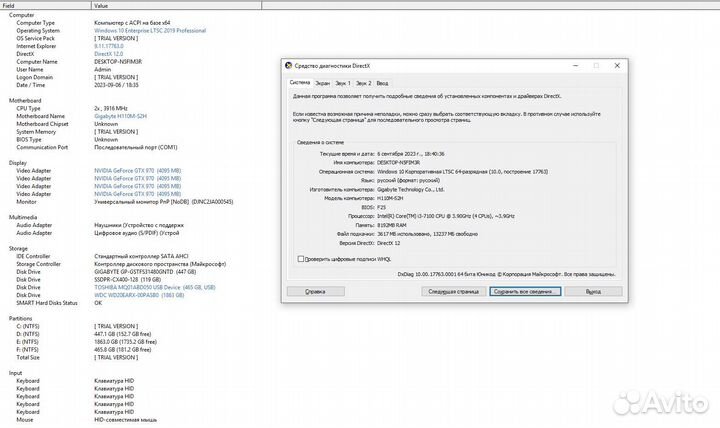
Task: Click the BIOS 'F25' value in DirectX dialog
Action: coord(382,208)
